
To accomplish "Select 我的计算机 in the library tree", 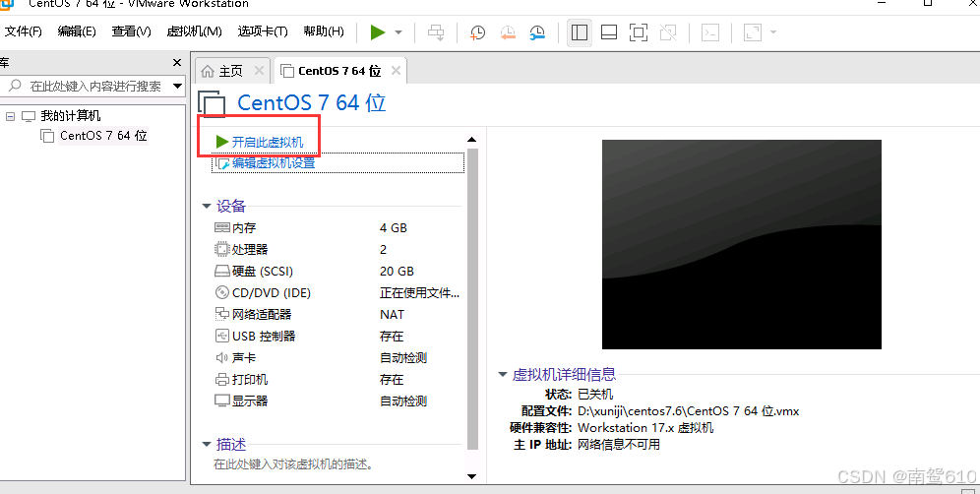I will point(71,116).
